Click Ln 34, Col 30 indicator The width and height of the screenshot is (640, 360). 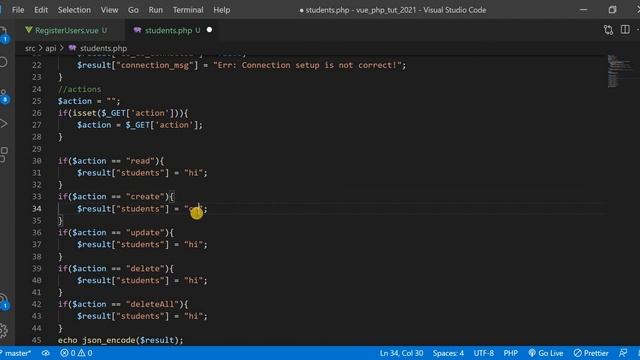pos(401,353)
